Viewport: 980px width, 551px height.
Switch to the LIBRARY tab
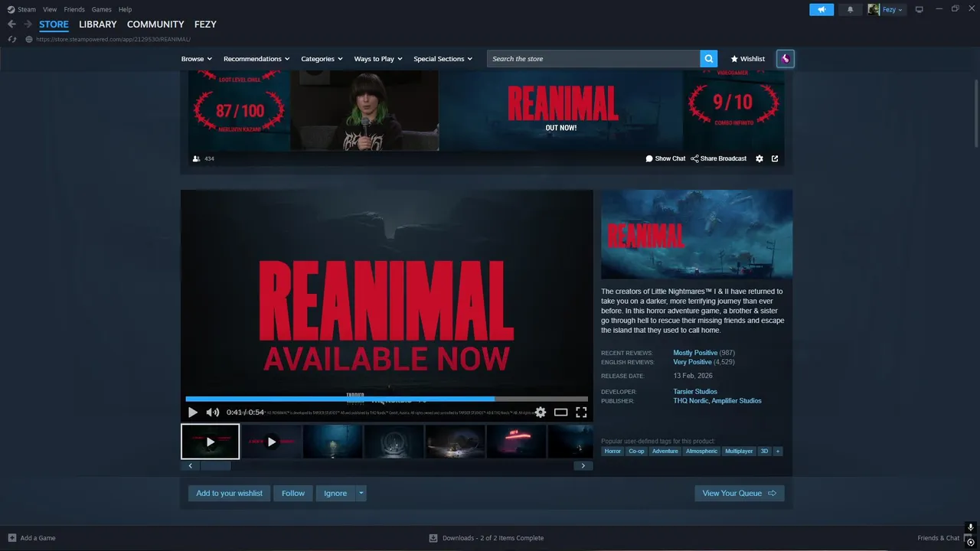98,24
